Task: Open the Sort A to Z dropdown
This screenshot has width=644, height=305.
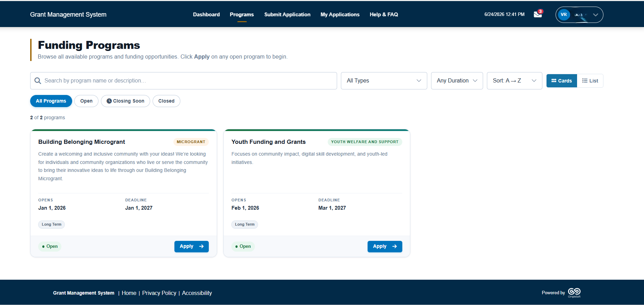Action: [x=514, y=81]
